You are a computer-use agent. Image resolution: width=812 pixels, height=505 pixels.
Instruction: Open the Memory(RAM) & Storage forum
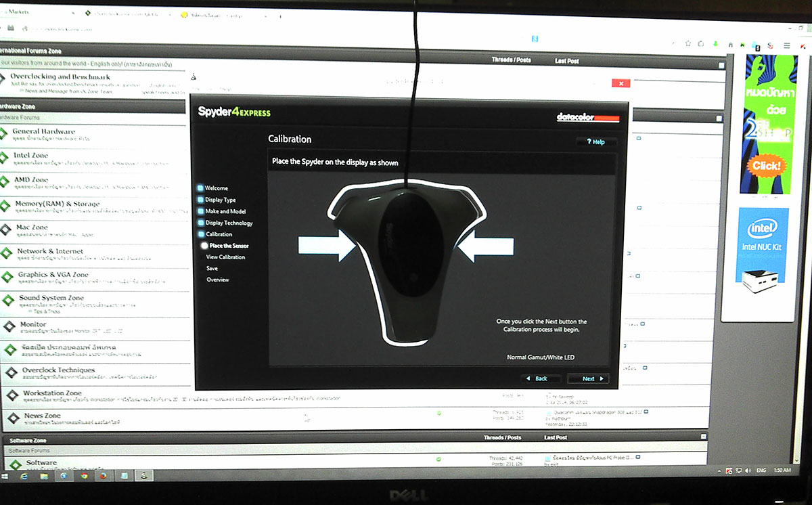pyautogui.click(x=58, y=203)
